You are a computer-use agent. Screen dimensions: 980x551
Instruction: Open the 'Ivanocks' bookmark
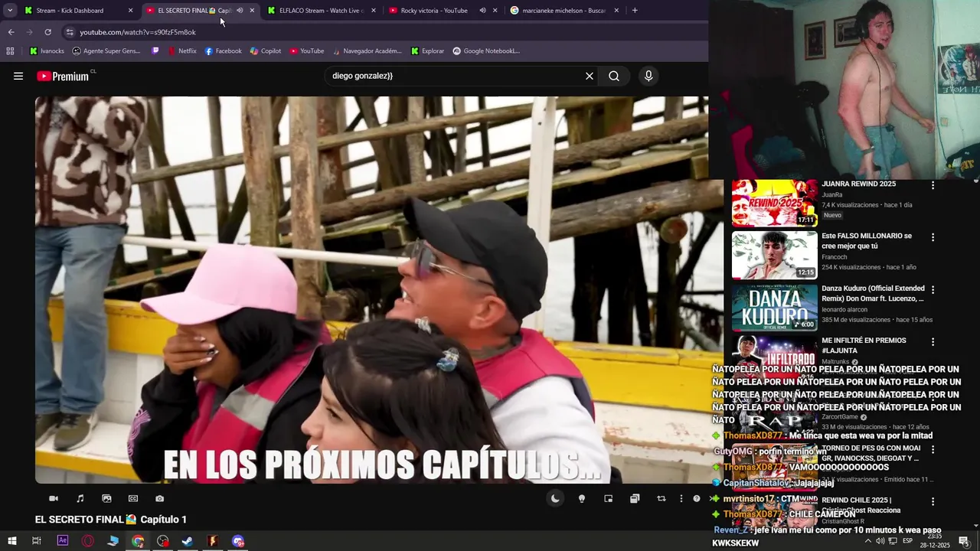47,51
